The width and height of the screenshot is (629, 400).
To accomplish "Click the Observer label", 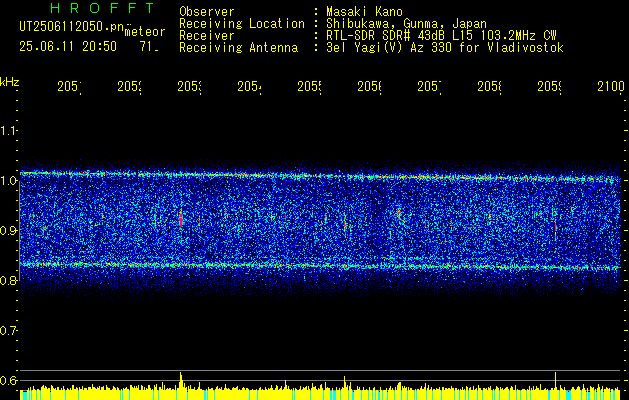I will [x=207, y=11].
